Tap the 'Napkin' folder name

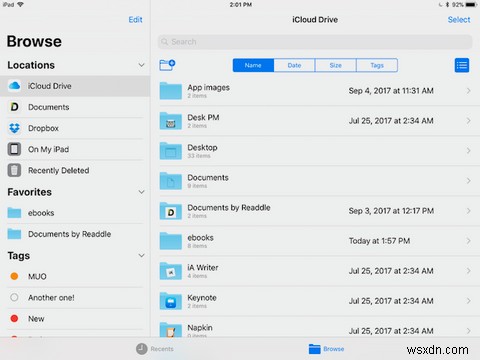click(x=200, y=328)
